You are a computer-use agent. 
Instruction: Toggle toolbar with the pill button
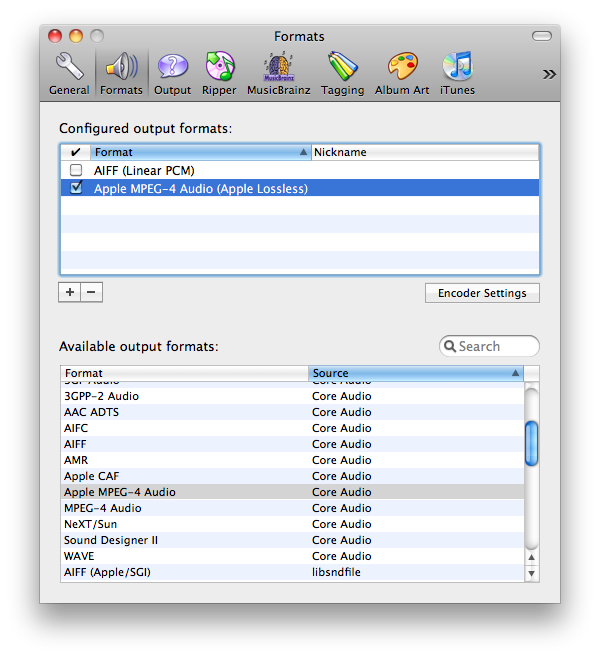(x=542, y=36)
